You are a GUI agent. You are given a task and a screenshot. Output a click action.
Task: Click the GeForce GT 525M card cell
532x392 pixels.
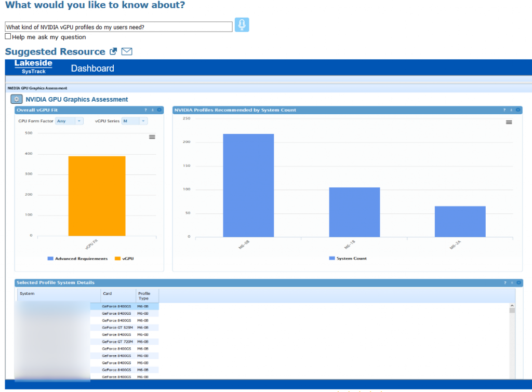[x=117, y=328]
